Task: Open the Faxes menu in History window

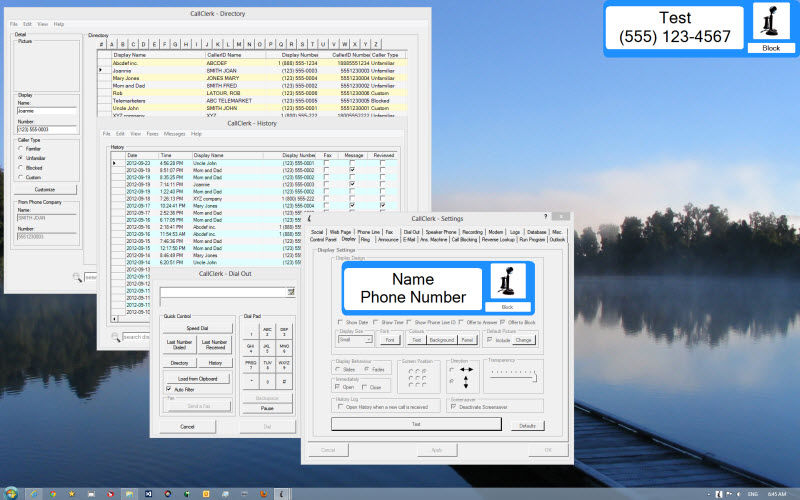Action: point(152,133)
